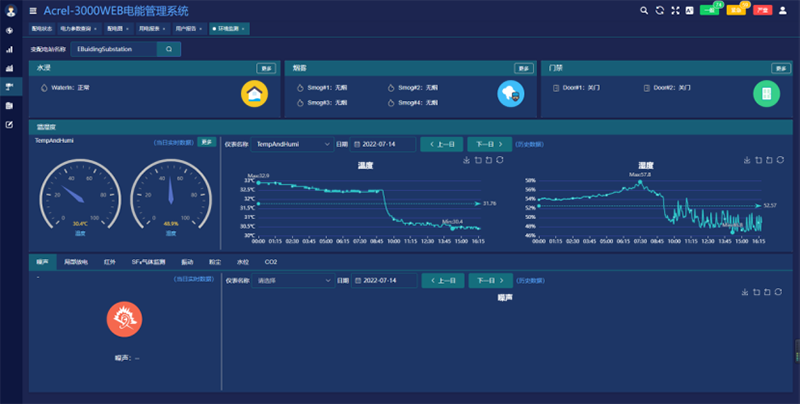Viewport: 800px width, 404px height.
Task: Open the bar chart icon in left sidebar
Action: [9, 67]
